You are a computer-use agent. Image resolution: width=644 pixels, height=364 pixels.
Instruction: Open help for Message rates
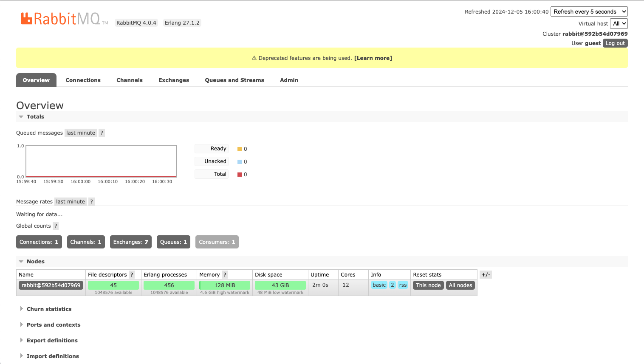coord(91,201)
